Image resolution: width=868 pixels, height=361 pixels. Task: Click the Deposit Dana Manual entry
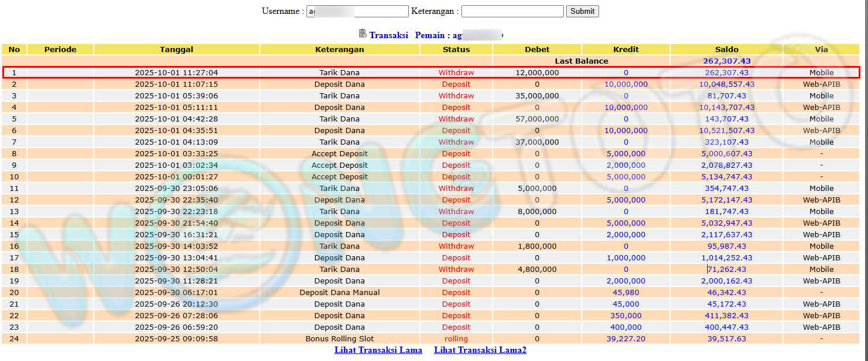tap(339, 292)
